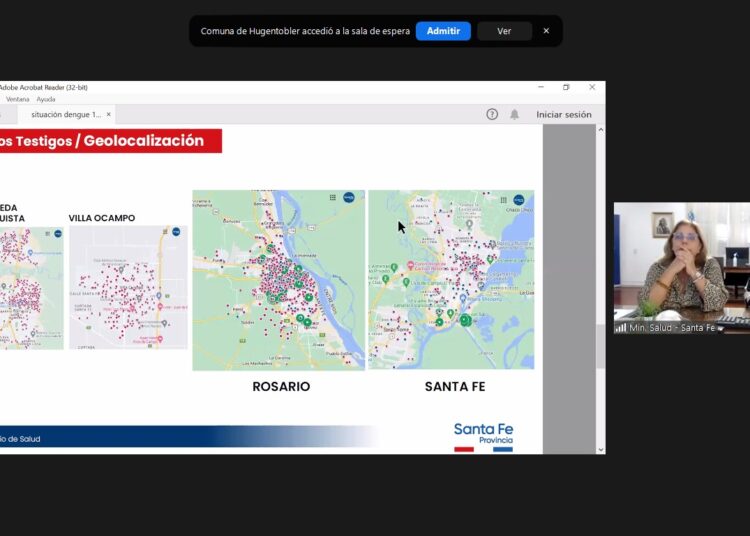Click Iniciar sesión in Acrobat Reader

tap(563, 114)
